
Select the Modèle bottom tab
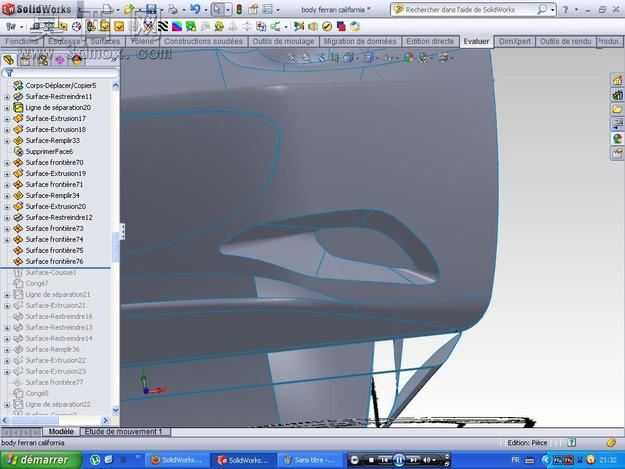pyautogui.click(x=61, y=432)
